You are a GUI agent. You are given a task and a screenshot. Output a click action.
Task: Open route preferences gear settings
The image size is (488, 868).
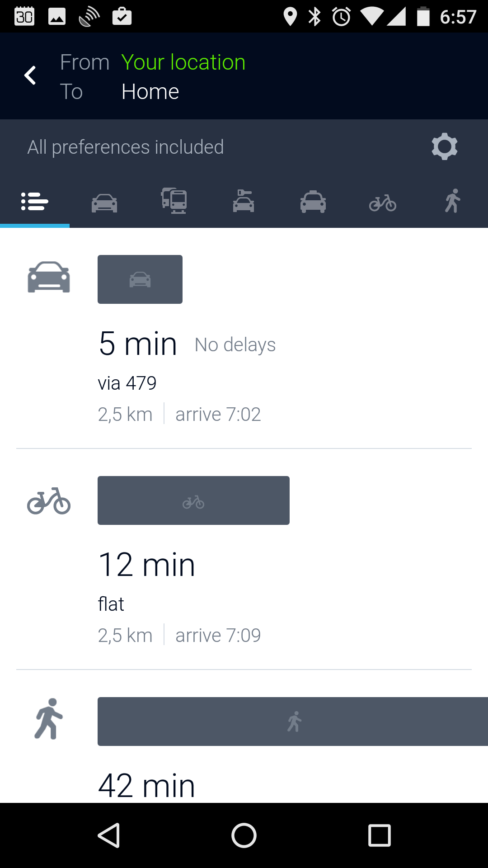pos(445,146)
